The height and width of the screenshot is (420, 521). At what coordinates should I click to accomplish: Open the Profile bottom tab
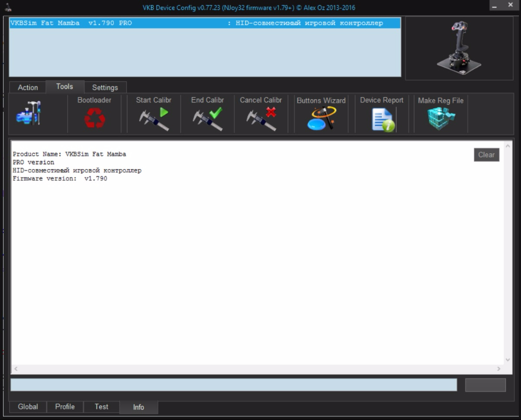pos(65,407)
